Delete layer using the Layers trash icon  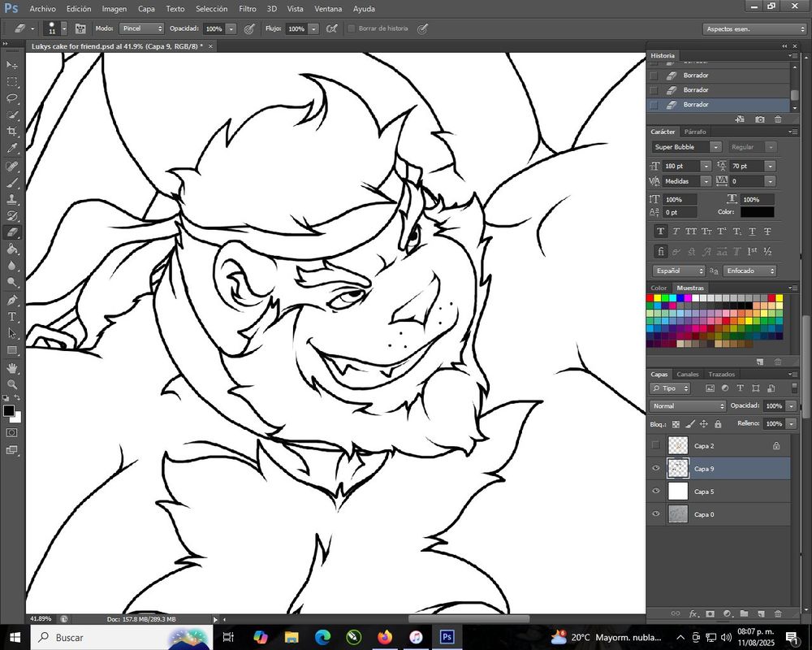pos(777,613)
